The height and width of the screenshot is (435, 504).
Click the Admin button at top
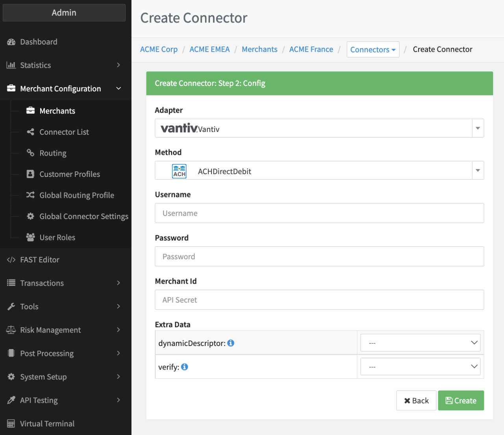coord(64,13)
